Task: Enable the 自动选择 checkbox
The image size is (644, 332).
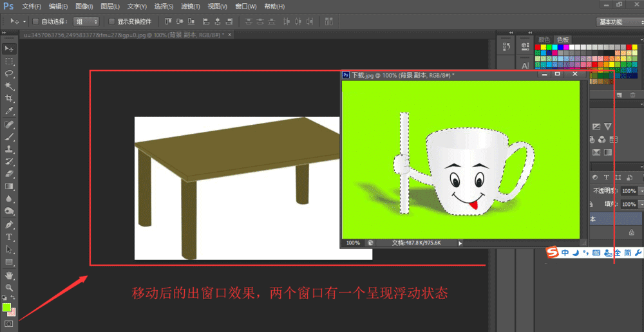Action: tap(36, 21)
